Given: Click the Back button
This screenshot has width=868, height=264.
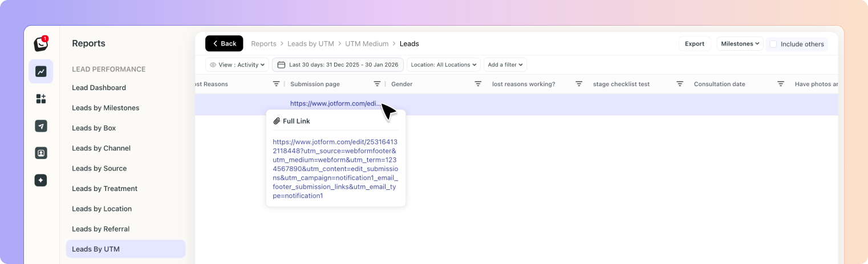Looking at the screenshot, I should click(224, 43).
